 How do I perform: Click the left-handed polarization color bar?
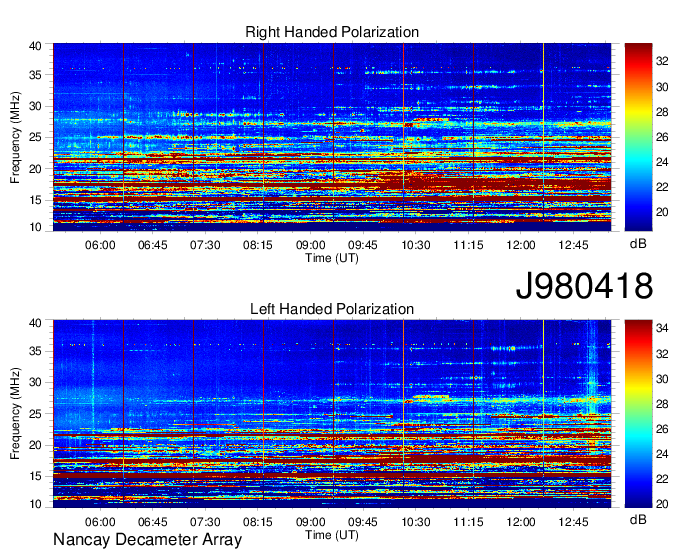tap(638, 414)
